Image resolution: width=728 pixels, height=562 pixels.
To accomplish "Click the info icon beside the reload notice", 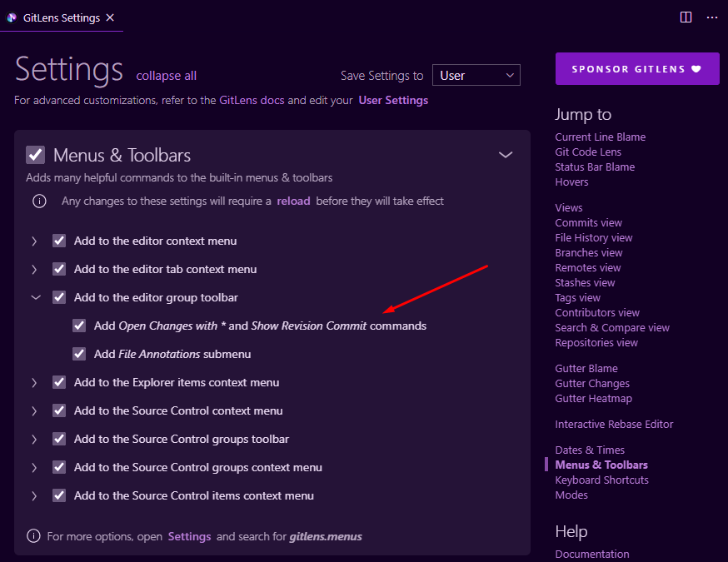I will [x=39, y=201].
